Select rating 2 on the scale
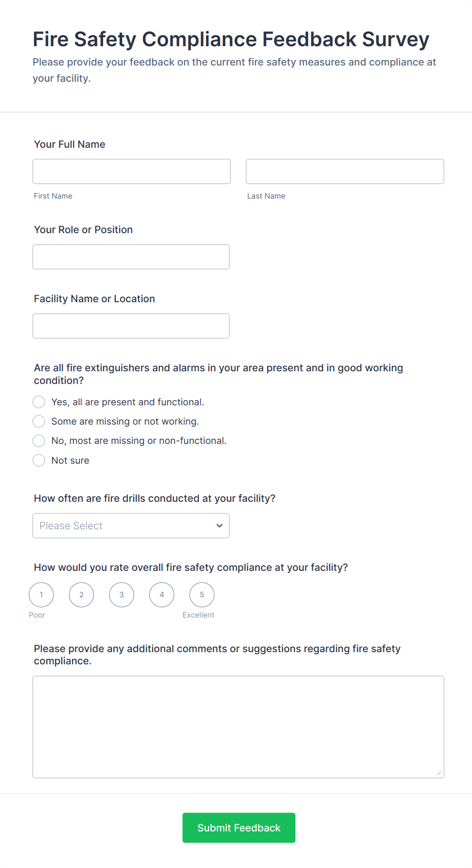This screenshot has height=868, width=472. click(81, 594)
